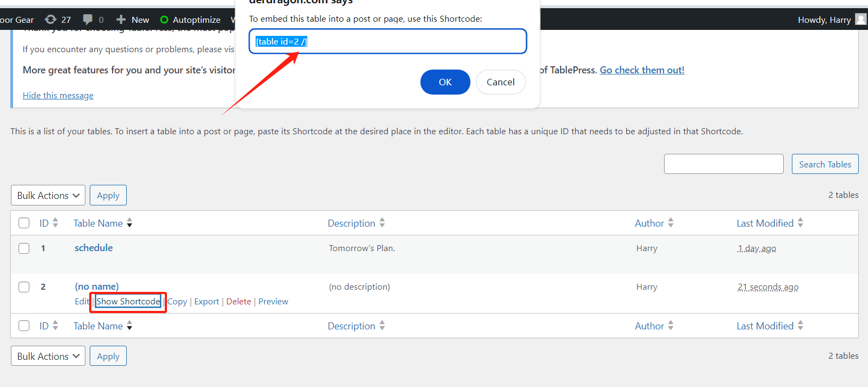Click the search tables text field
The image size is (868, 387).
pyautogui.click(x=723, y=164)
